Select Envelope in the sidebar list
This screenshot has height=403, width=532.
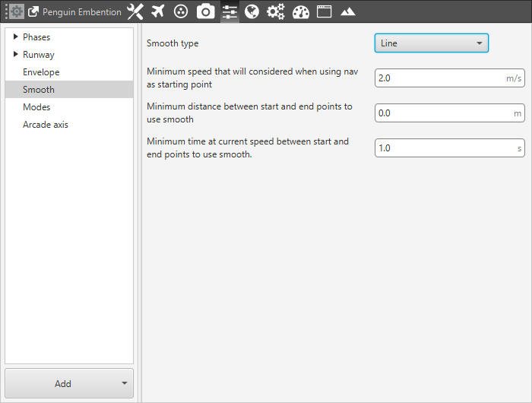pyautogui.click(x=69, y=72)
